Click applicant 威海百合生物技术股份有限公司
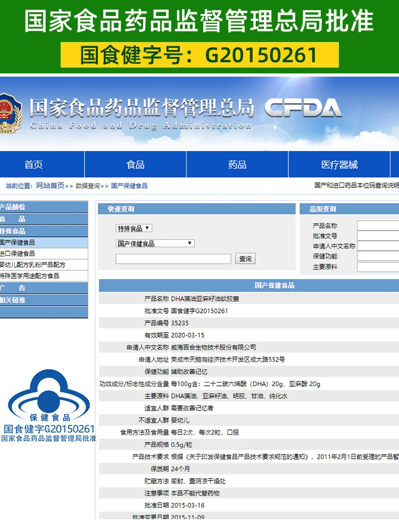 [213, 347]
